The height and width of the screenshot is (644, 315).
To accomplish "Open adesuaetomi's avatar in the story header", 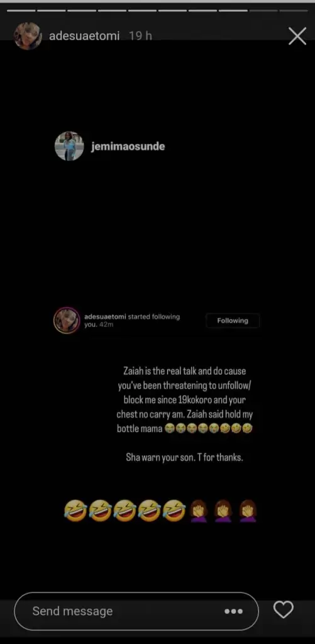I will [x=28, y=36].
